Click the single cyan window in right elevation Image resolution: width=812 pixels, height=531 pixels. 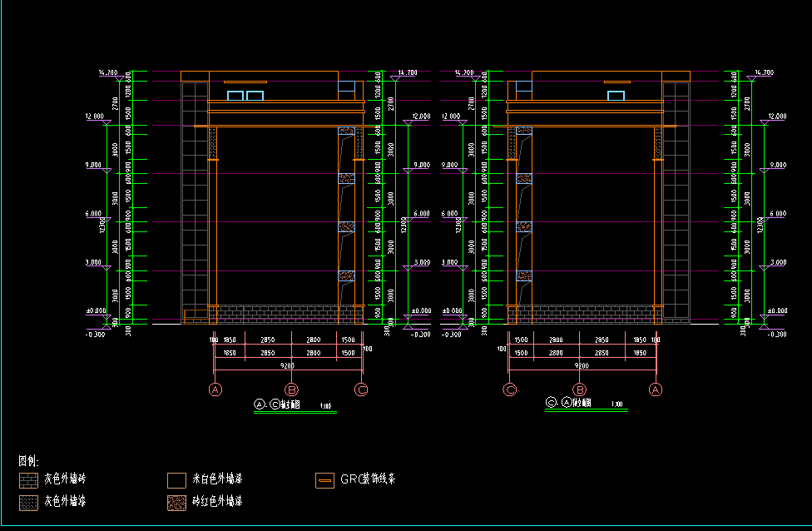616,96
